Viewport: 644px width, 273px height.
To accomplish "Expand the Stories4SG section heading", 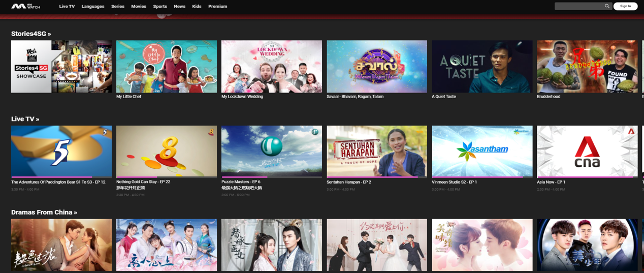I will 31,34.
